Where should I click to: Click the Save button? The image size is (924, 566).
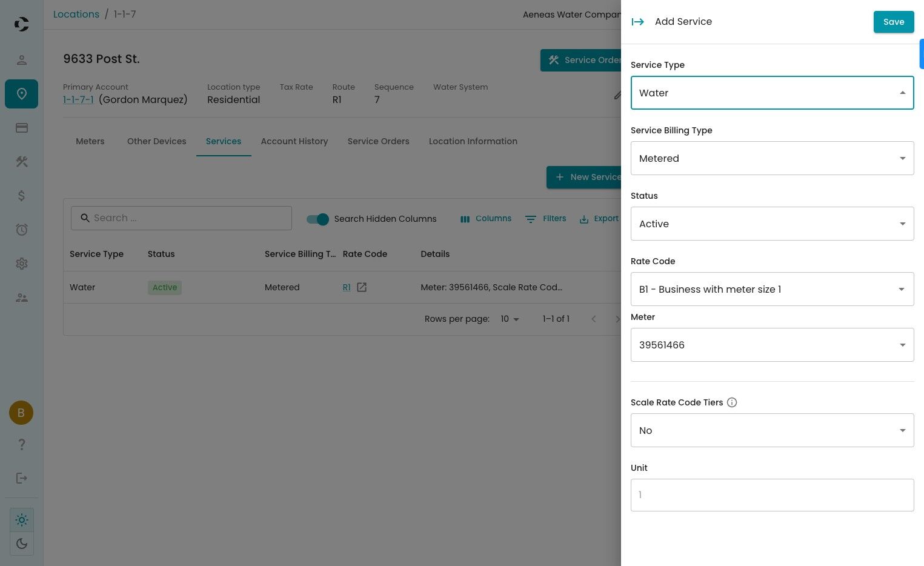(x=893, y=22)
